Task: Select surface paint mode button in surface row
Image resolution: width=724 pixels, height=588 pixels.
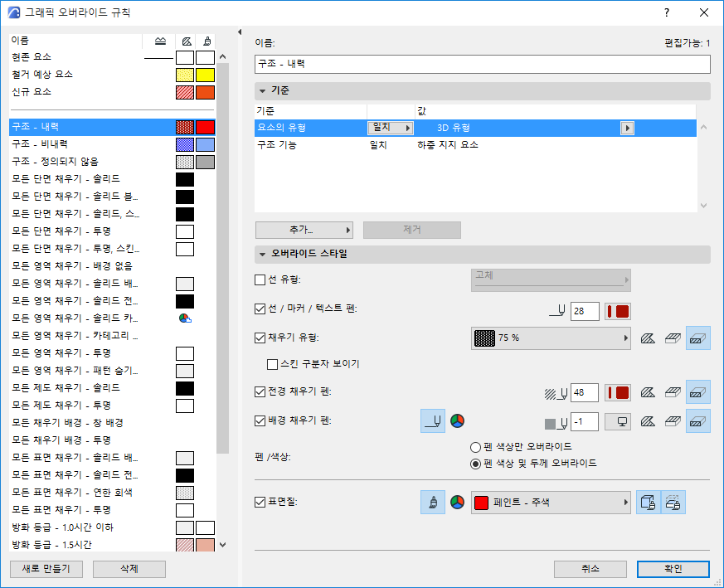Action: point(433,502)
